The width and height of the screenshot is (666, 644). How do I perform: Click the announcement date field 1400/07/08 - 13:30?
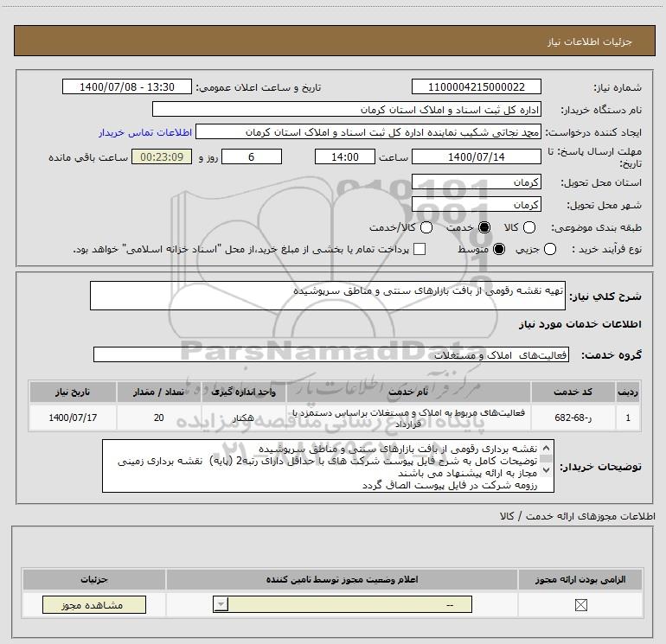(x=127, y=87)
